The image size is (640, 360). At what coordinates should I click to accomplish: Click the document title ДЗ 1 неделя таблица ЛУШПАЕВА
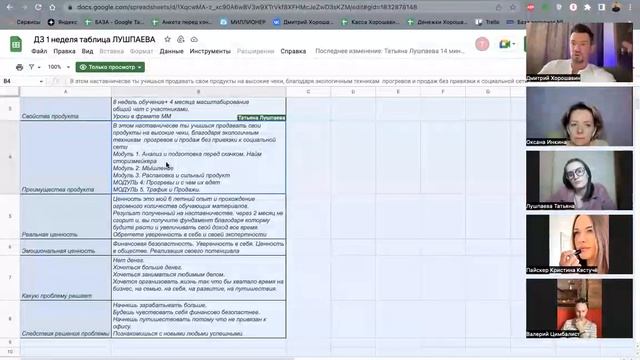(94, 39)
